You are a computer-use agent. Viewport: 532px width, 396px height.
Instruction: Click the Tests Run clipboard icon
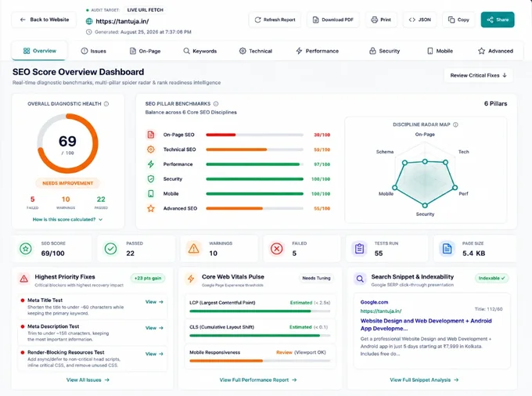(360, 249)
